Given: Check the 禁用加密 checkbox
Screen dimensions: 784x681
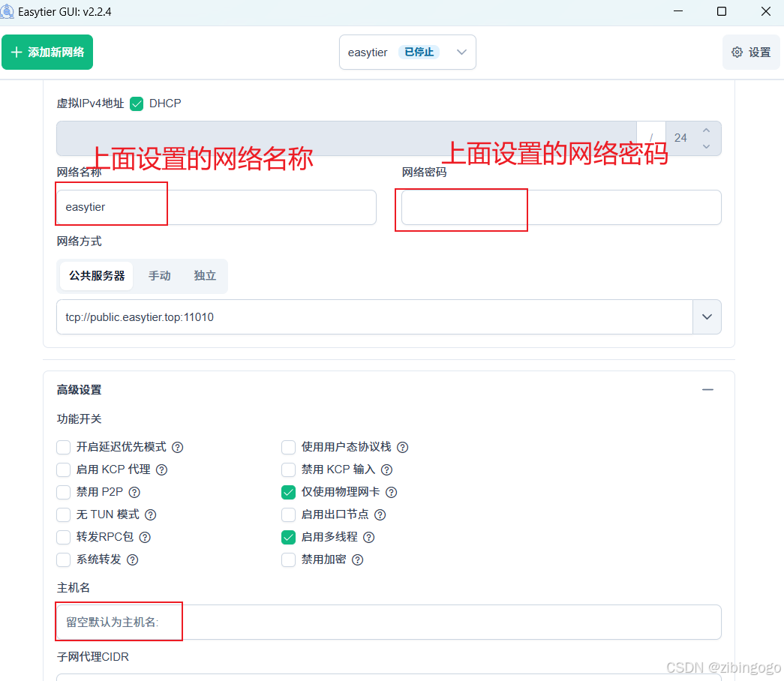Looking at the screenshot, I should (x=289, y=559).
